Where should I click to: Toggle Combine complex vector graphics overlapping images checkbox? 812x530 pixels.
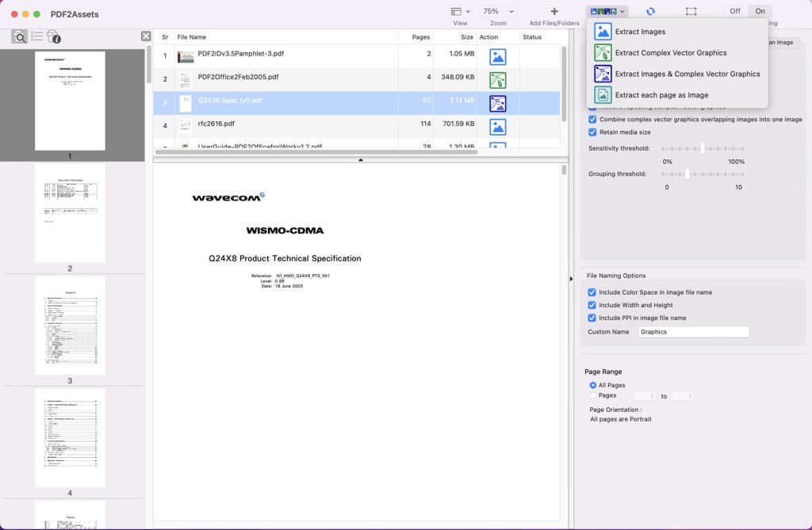tap(592, 120)
